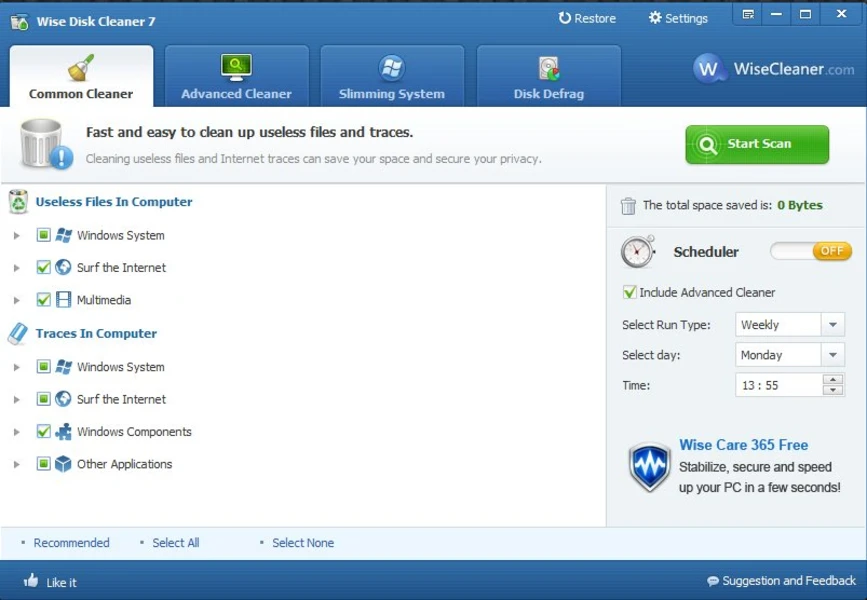
Task: Open the Settings menu
Action: click(x=679, y=17)
